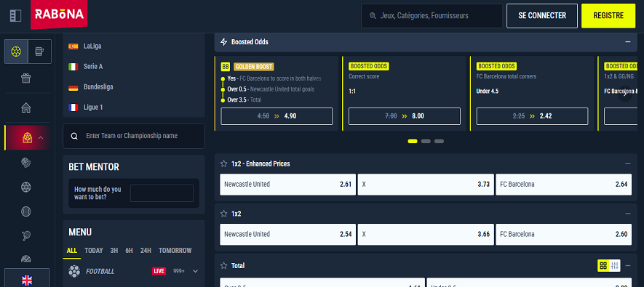644x287 pixels.
Task: Collapse the 1x2 section
Action: (x=627, y=214)
